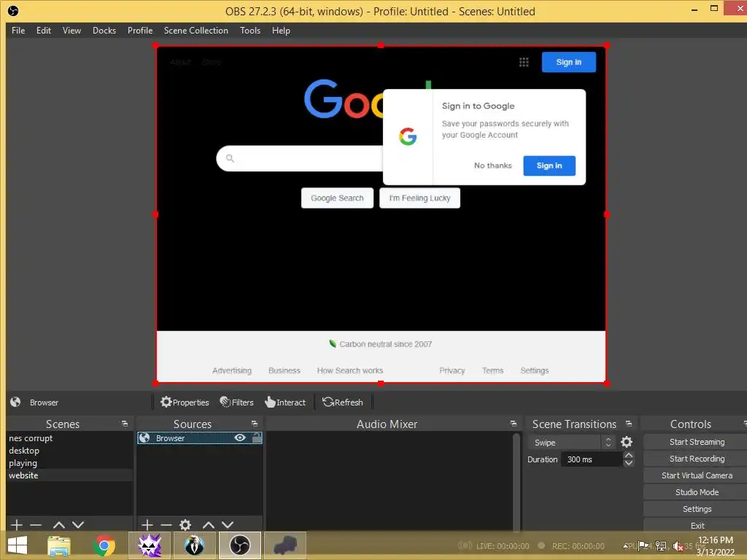This screenshot has height=560, width=747.
Task: Open Properties for the Browser source
Action: click(x=185, y=402)
